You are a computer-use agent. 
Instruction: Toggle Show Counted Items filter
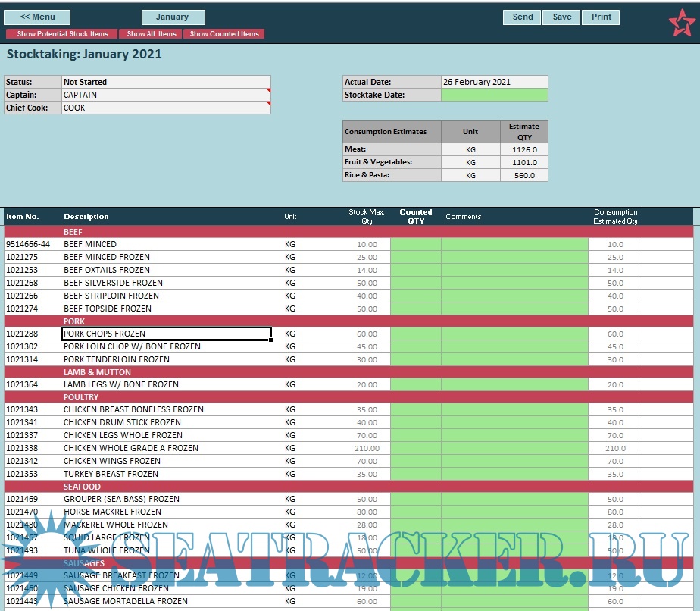(223, 34)
